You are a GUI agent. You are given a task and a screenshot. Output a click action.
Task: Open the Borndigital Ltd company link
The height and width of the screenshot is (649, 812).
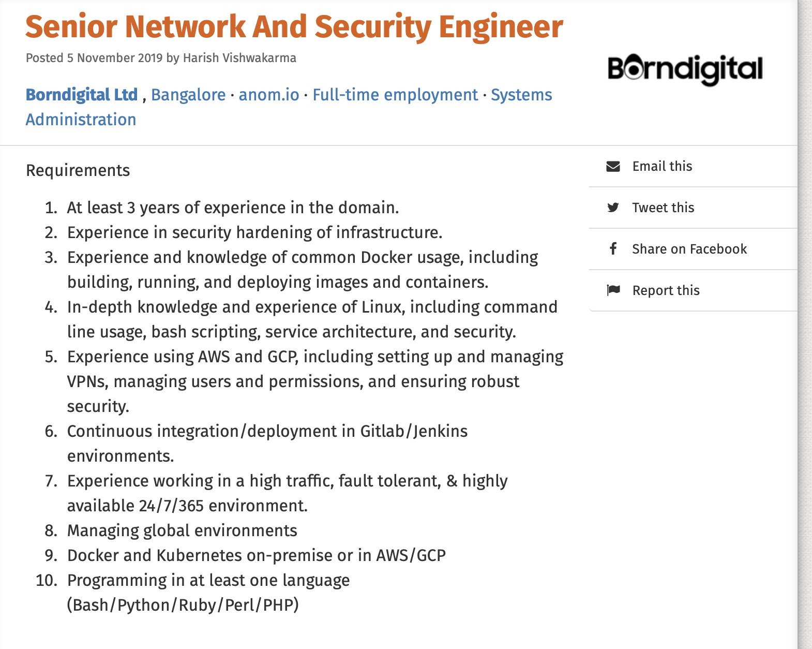(x=82, y=95)
